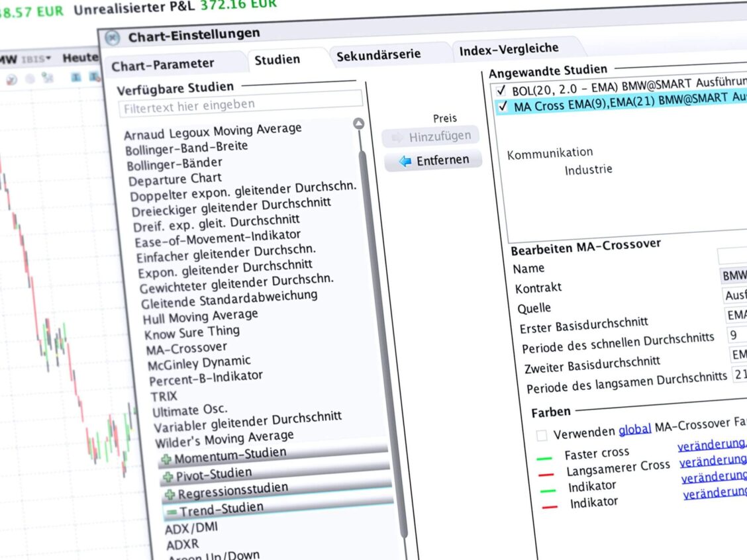Click the Filtertext search field
The width and height of the screenshot is (747, 560).
point(240,103)
